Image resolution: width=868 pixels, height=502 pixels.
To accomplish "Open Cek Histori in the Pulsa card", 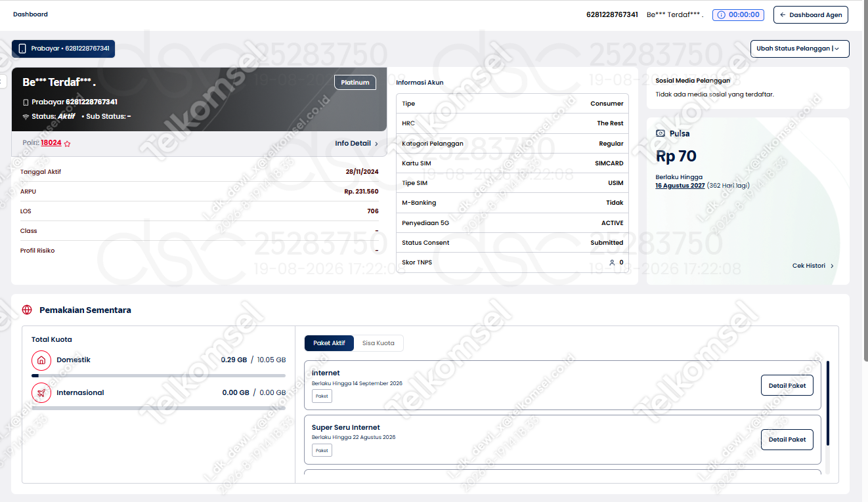I will click(813, 266).
